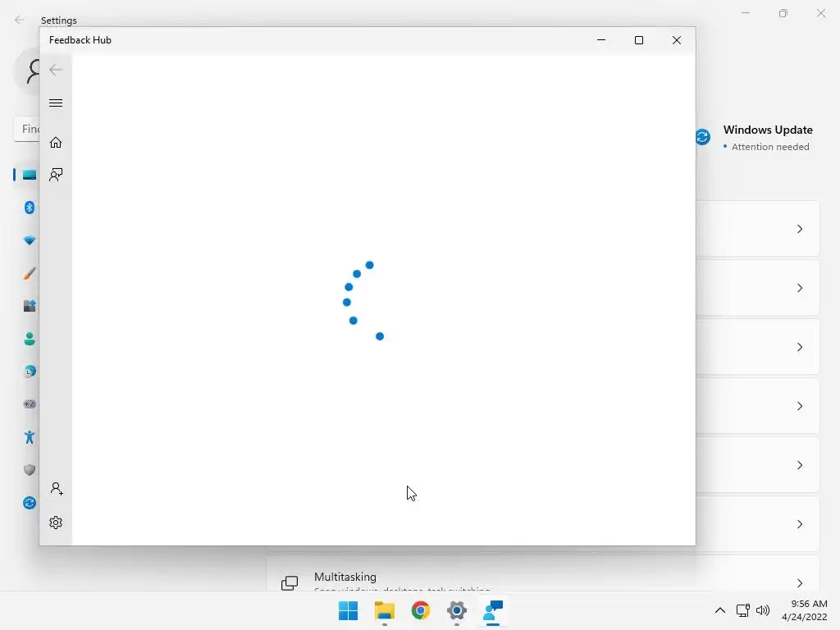
Task: Open Feedback Hub settings gear
Action: tap(56, 523)
